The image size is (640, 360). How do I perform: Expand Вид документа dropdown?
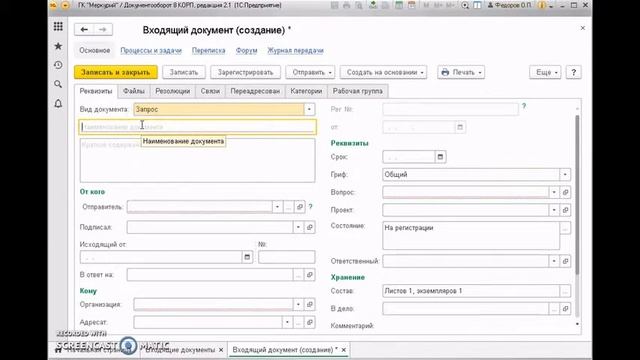(309, 109)
